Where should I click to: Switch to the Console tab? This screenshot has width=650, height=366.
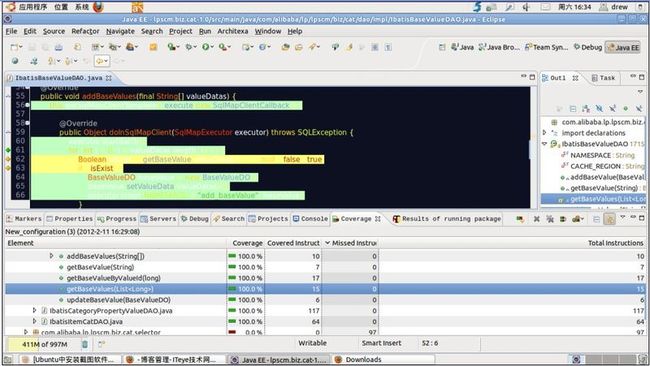tap(310, 219)
